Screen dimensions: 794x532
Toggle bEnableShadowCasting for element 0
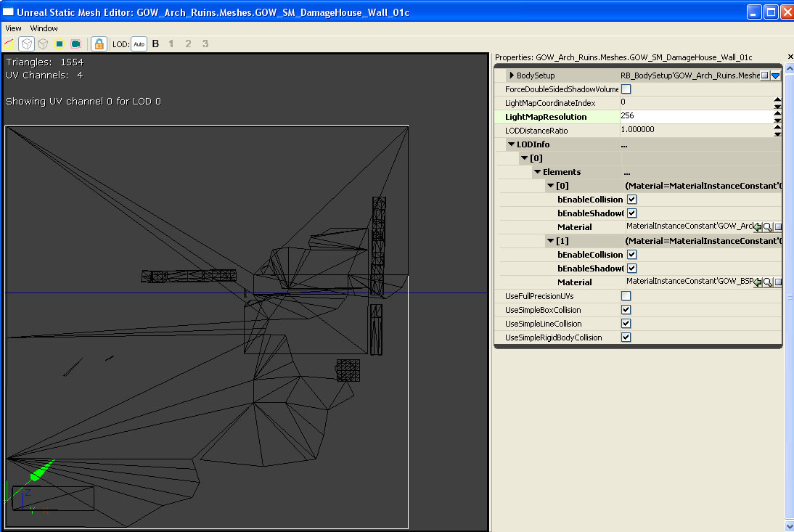click(x=632, y=213)
